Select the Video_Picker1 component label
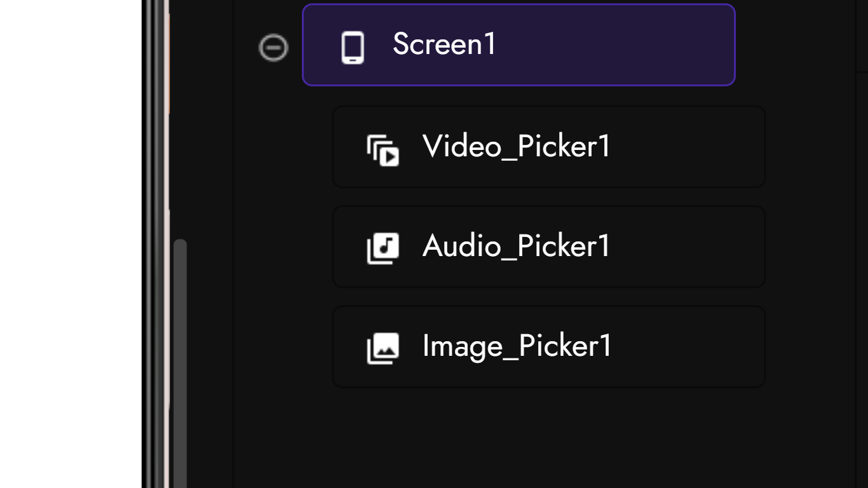Image resolution: width=868 pixels, height=488 pixels. click(516, 147)
